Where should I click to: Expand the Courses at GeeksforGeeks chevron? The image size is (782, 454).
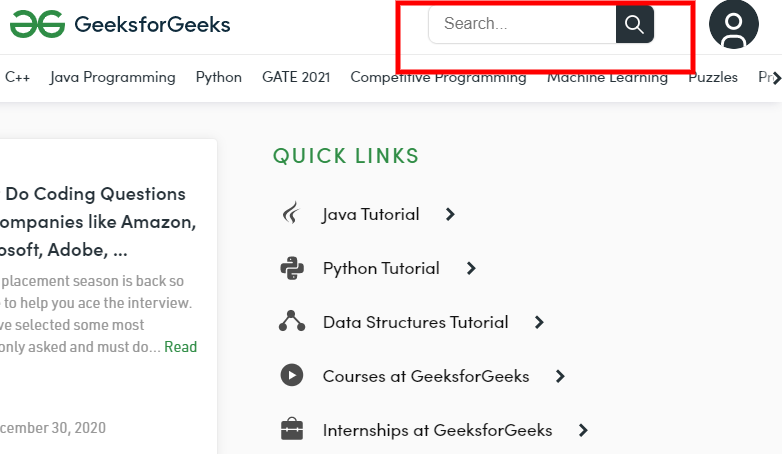pos(560,376)
